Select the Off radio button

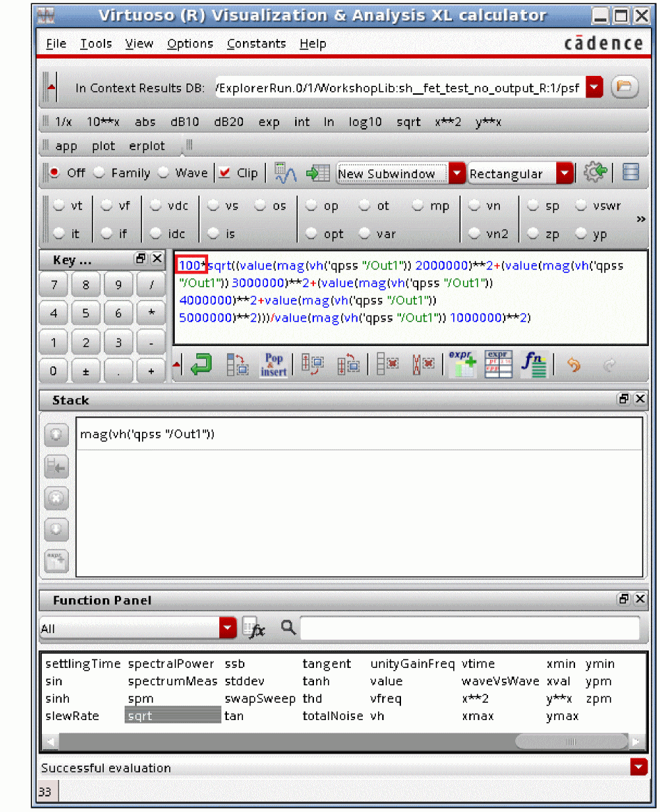[x=54, y=173]
